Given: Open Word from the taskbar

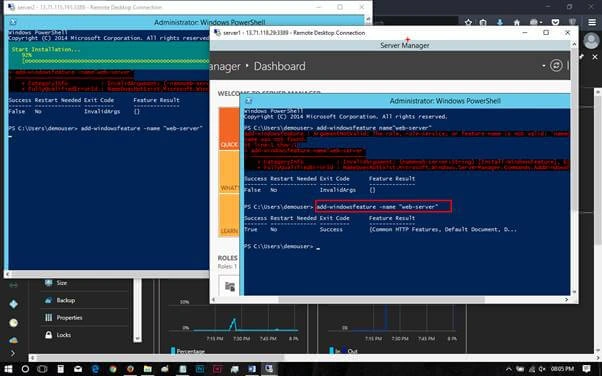Looking at the screenshot, I should (x=252, y=369).
